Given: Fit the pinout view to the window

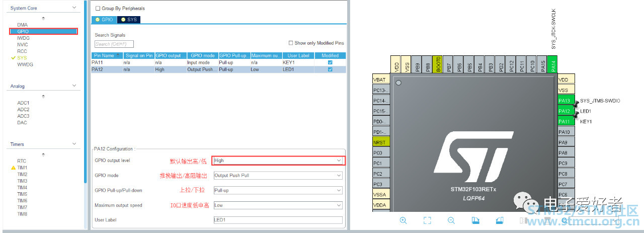Looking at the screenshot, I should click(427, 220).
